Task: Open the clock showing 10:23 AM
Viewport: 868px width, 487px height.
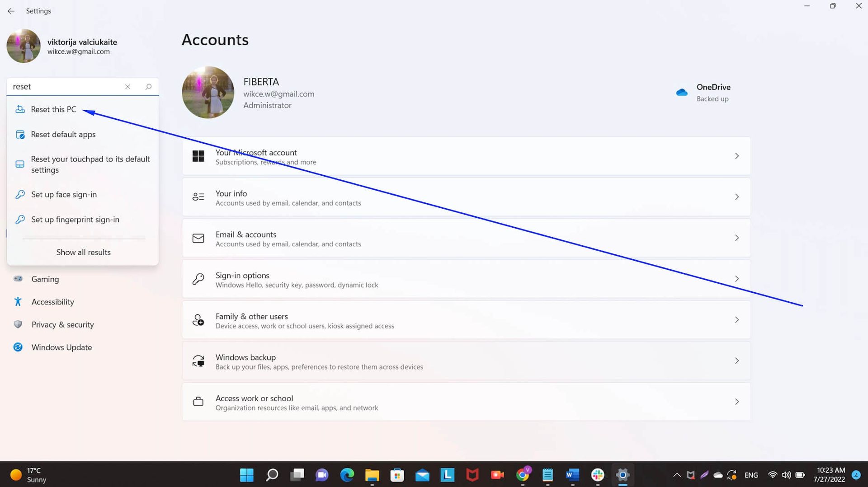Action: click(830, 475)
